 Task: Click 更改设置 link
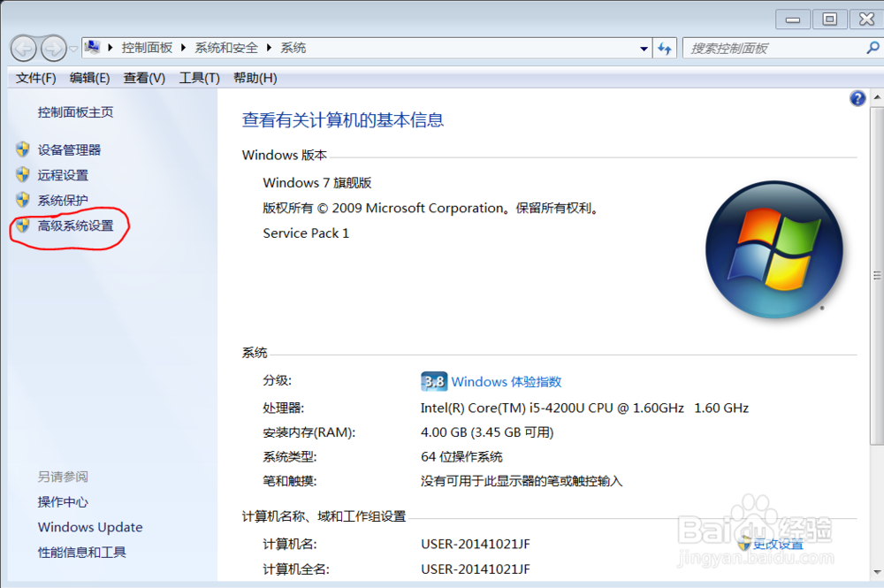coord(778,544)
